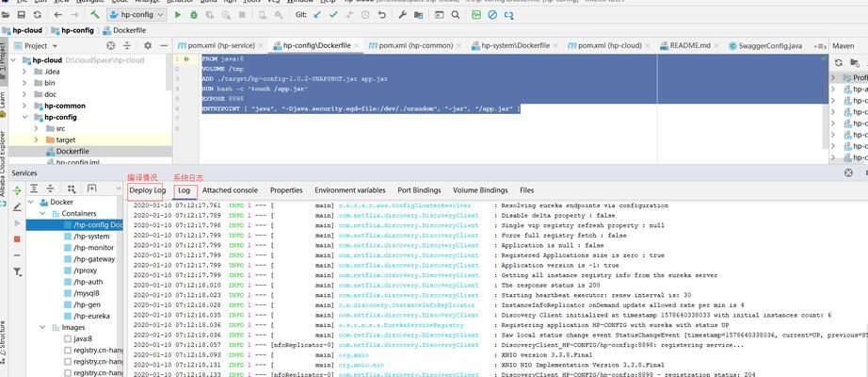Screen dimensions: 868x377
Task: Collapse the Docker node in Services
Action: coord(30,203)
